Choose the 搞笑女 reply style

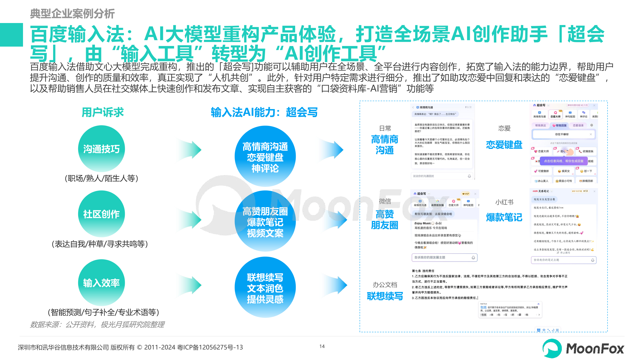click(x=564, y=171)
